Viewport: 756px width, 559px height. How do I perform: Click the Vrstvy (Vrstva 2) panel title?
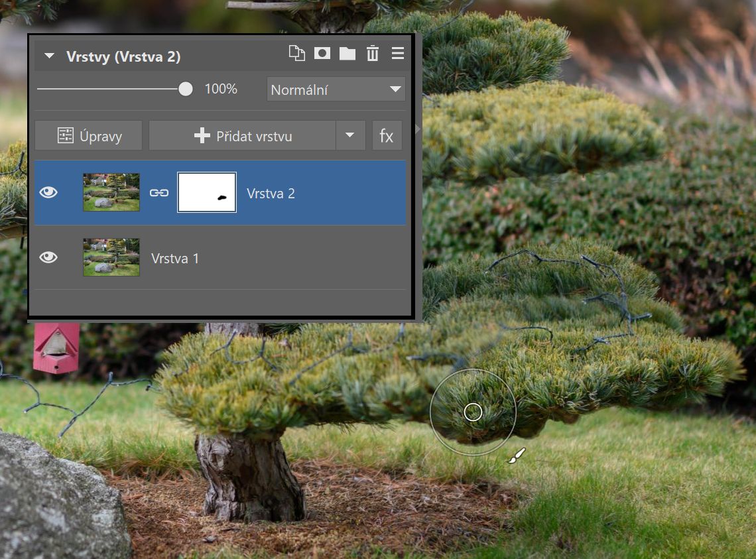123,56
